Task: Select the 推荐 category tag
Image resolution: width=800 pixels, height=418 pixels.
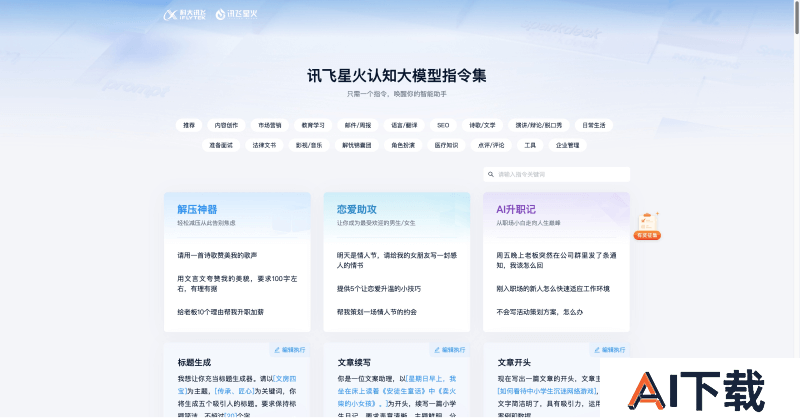Action: (189, 126)
